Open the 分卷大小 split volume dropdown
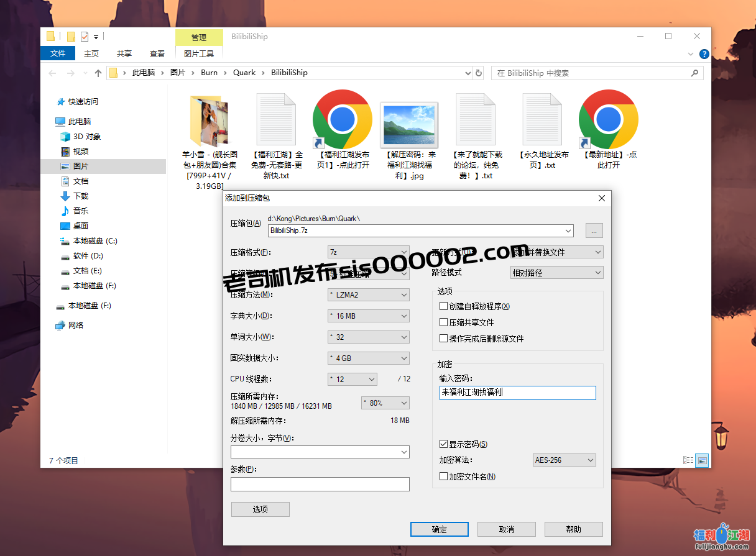The image size is (756, 556). (x=404, y=452)
